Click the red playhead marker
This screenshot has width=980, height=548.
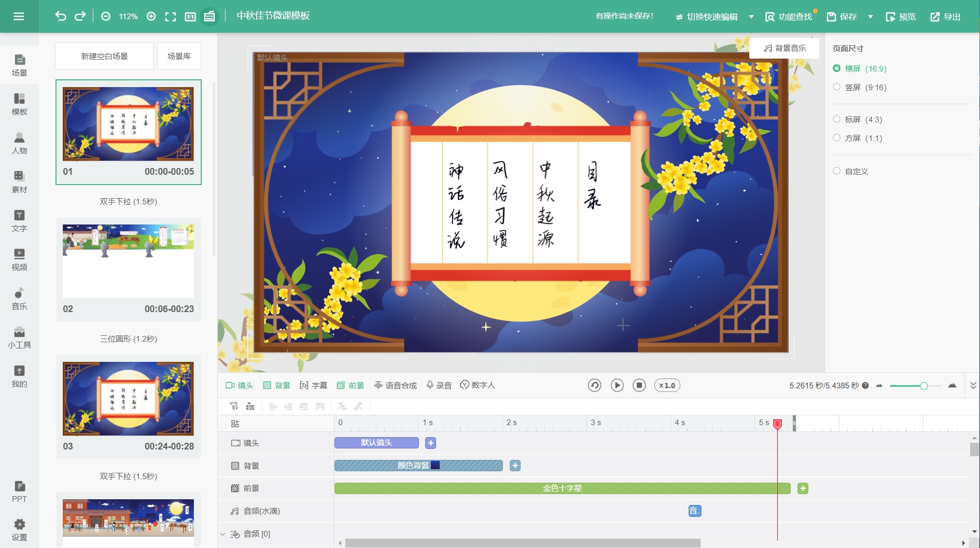coord(778,424)
